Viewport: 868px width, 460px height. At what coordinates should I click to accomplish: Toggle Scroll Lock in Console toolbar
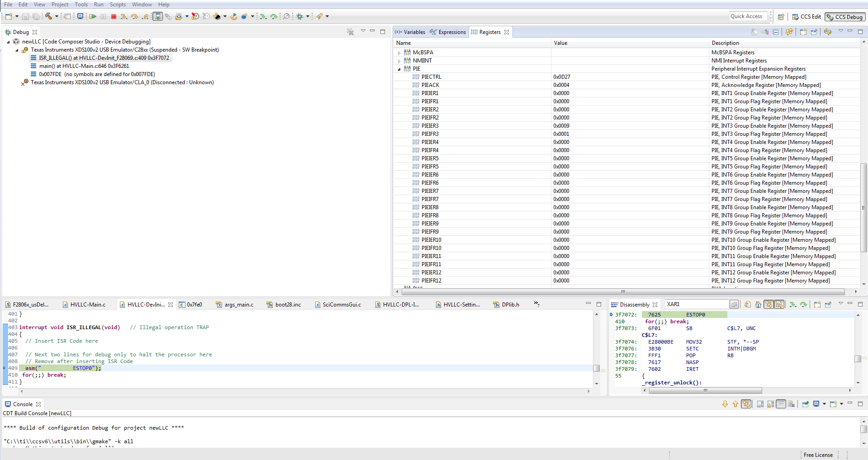770,404
